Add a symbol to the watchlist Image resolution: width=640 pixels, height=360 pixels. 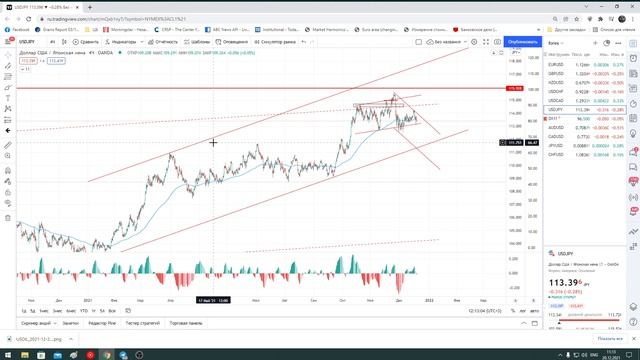coord(595,43)
